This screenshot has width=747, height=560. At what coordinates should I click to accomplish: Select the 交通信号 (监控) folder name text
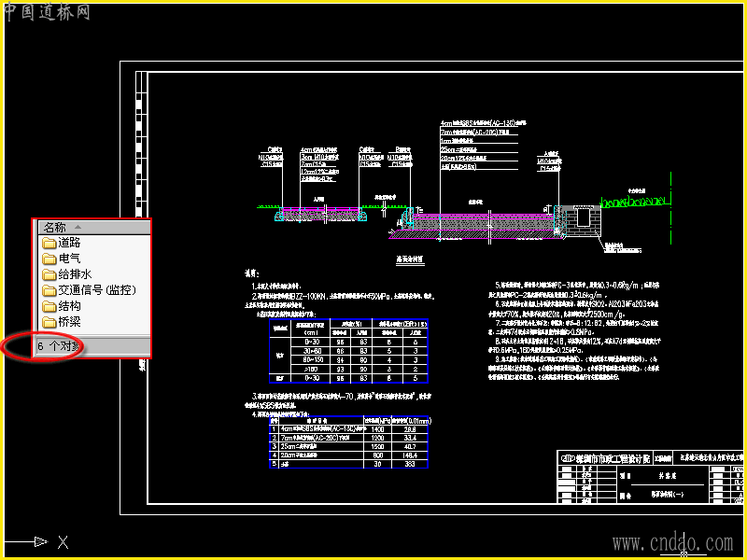click(97, 290)
